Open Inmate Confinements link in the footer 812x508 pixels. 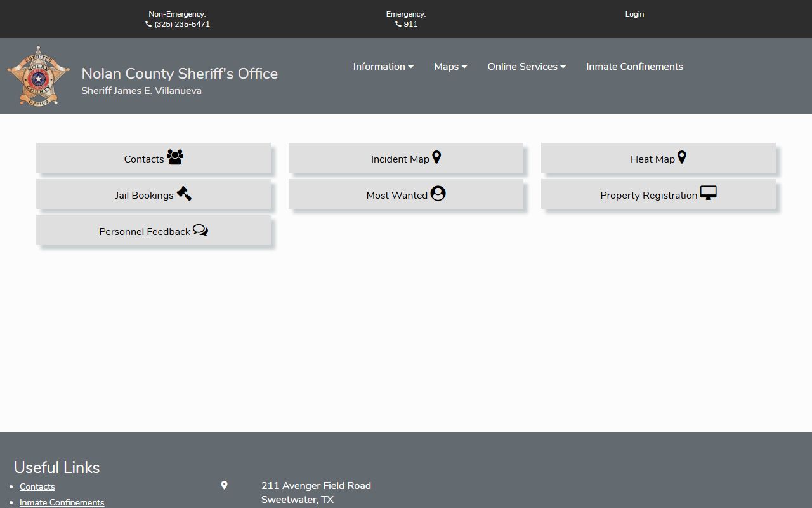pyautogui.click(x=62, y=502)
